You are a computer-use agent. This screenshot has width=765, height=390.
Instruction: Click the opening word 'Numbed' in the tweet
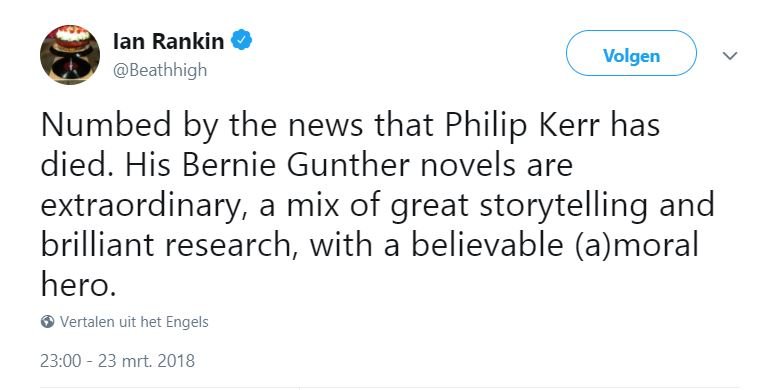[106, 125]
